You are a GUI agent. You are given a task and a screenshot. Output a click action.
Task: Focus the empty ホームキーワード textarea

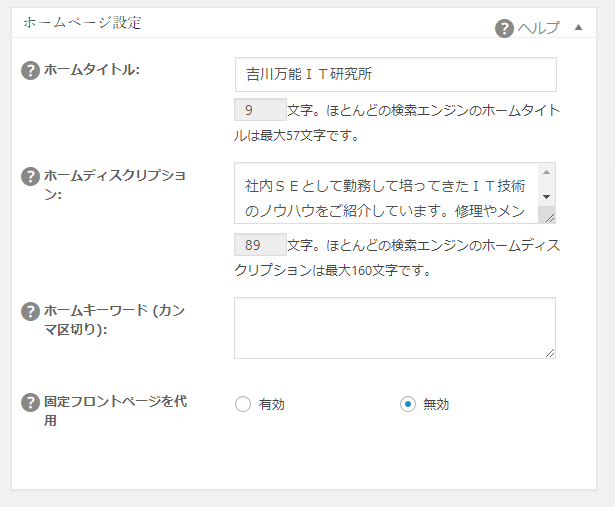[x=395, y=327]
